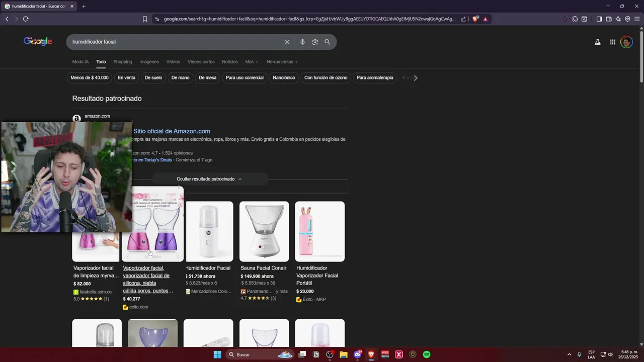Toggle the browser sidebar panel icon

599,19
